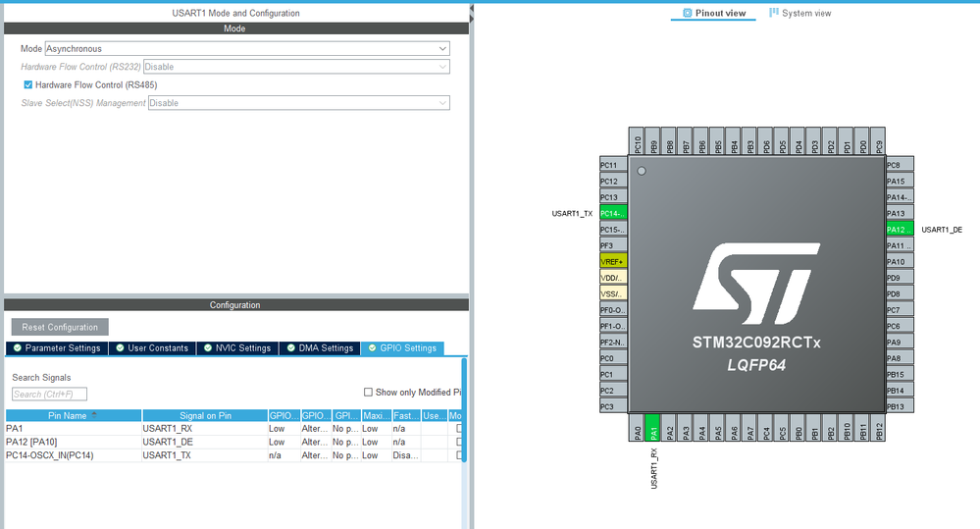Switch to User Constants tab
This screenshot has height=529, width=980.
click(x=152, y=348)
